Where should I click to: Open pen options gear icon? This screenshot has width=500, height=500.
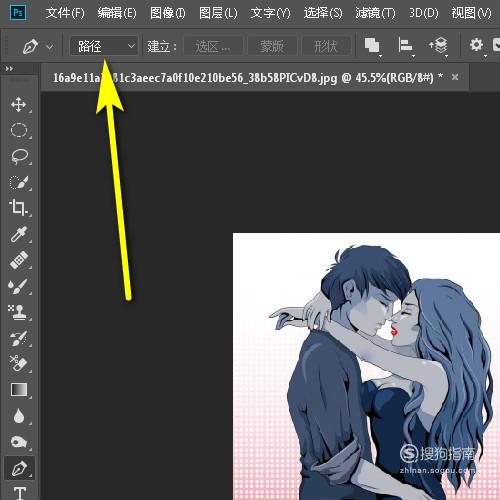point(477,45)
